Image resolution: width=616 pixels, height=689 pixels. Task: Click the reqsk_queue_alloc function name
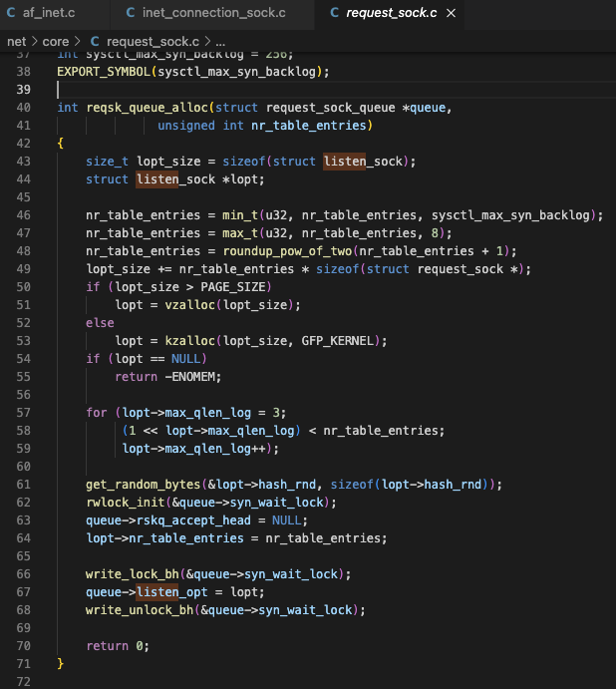click(147, 108)
